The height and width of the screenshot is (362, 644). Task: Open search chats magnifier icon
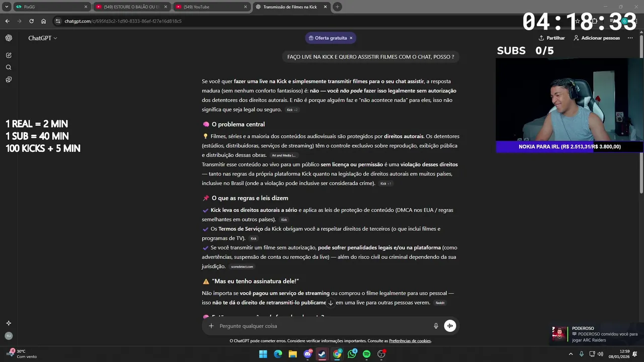[9, 67]
